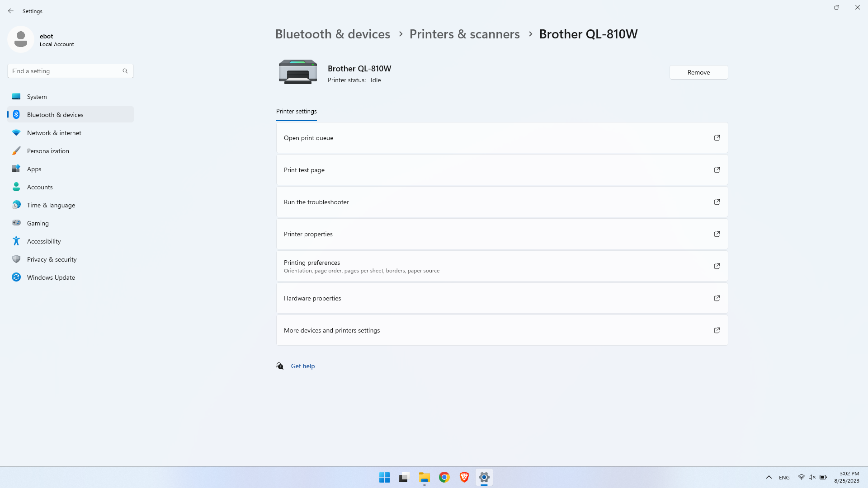868x488 pixels.
Task: Go to System settings
Action: tap(71, 96)
